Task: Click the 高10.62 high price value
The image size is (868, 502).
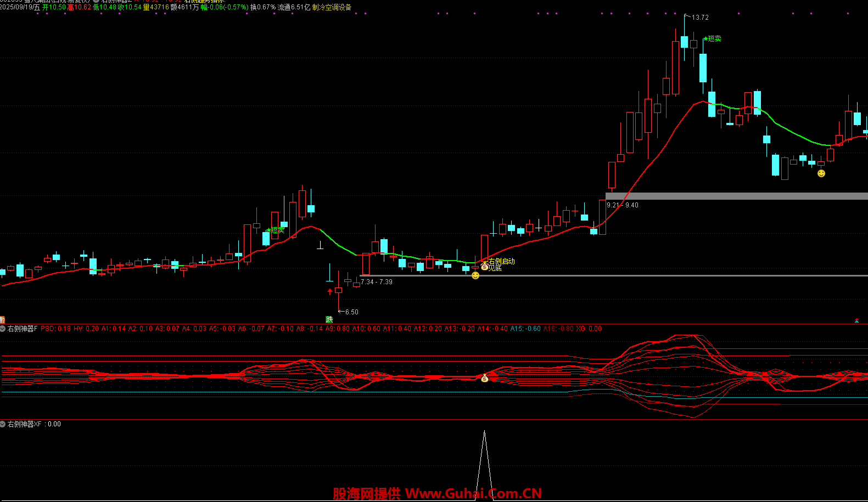Action: 79,7
